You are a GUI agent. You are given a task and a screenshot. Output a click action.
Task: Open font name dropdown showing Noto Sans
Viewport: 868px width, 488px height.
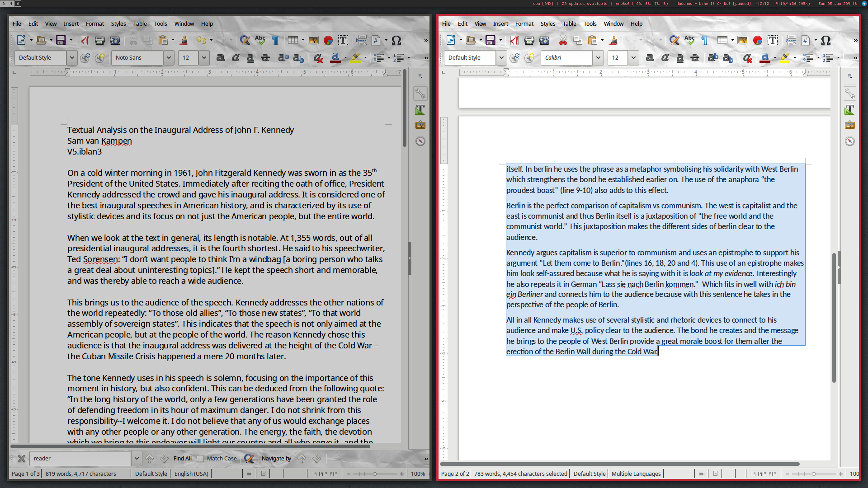[x=169, y=58]
